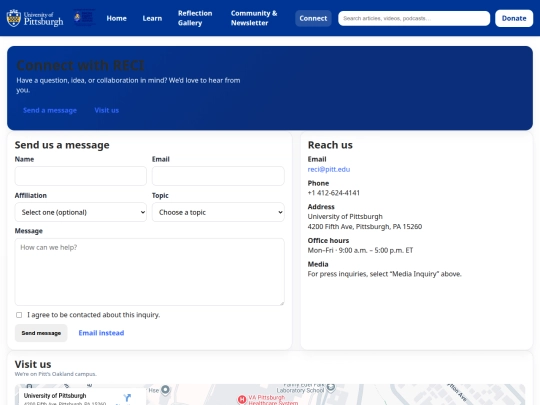540x405 pixels.
Task: Select the Connect nav item
Action: click(x=313, y=18)
